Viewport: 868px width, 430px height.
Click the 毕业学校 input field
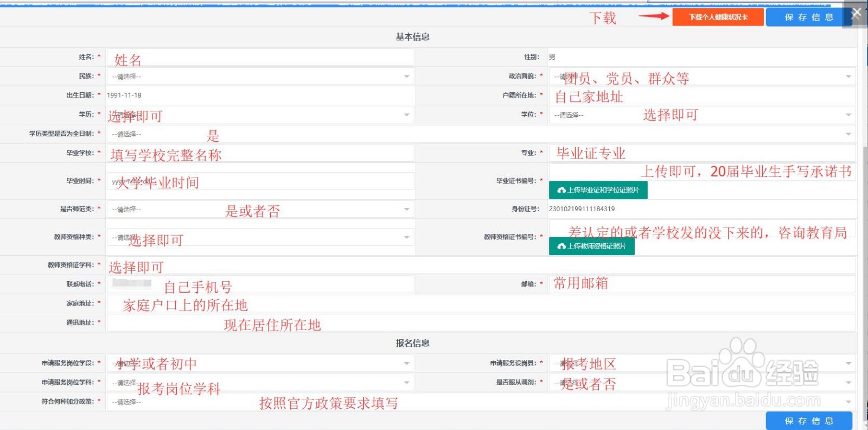[260, 153]
